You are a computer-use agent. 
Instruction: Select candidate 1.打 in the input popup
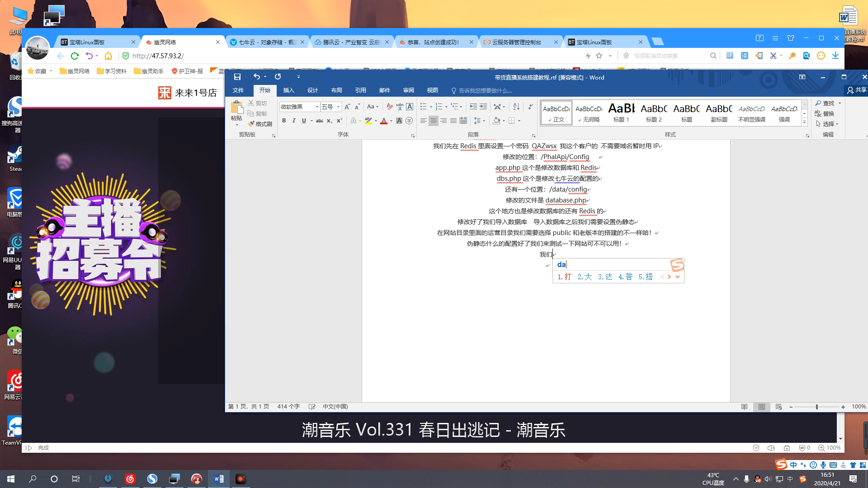coord(564,277)
